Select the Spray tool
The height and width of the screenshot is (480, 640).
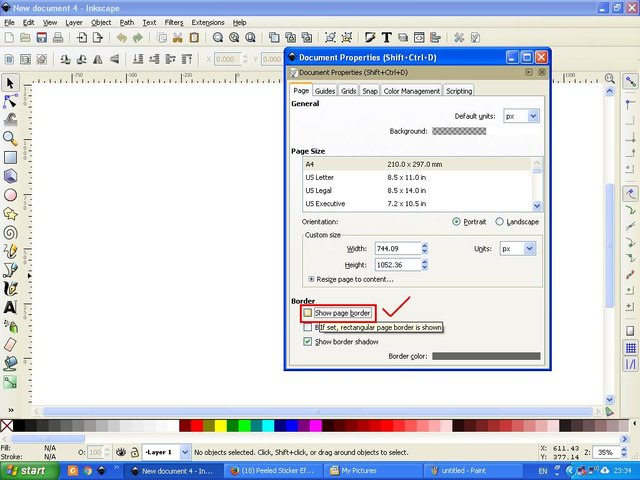point(10,326)
